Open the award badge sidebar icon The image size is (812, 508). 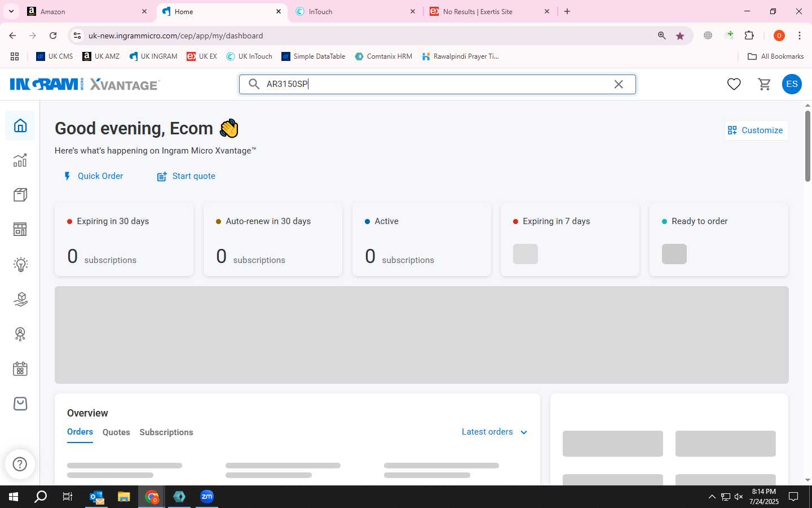point(20,334)
